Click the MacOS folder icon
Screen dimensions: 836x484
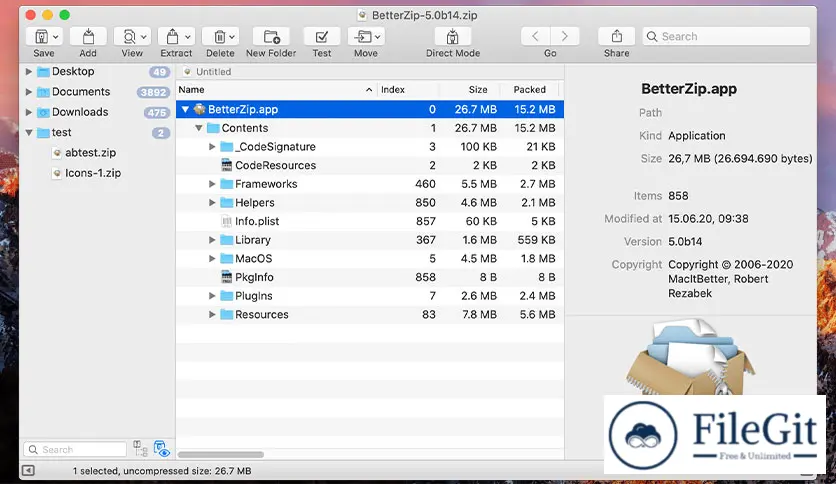227,259
